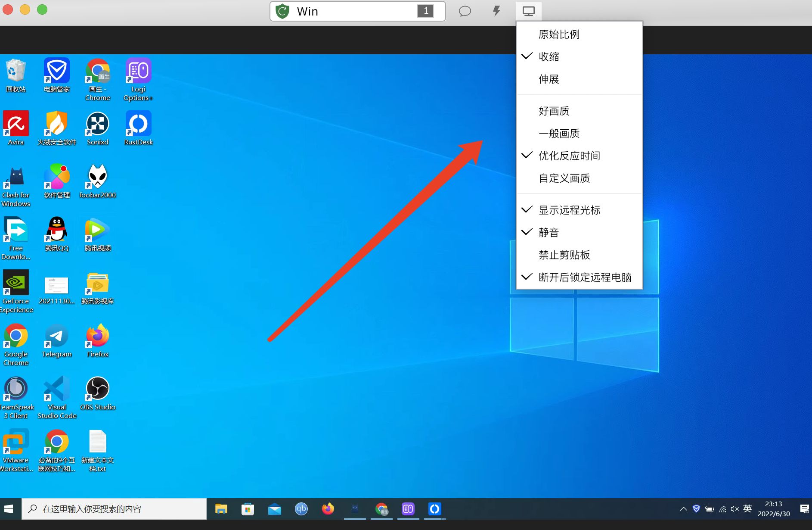
Task: Open the foobar2000 desktop icon
Action: click(98, 181)
